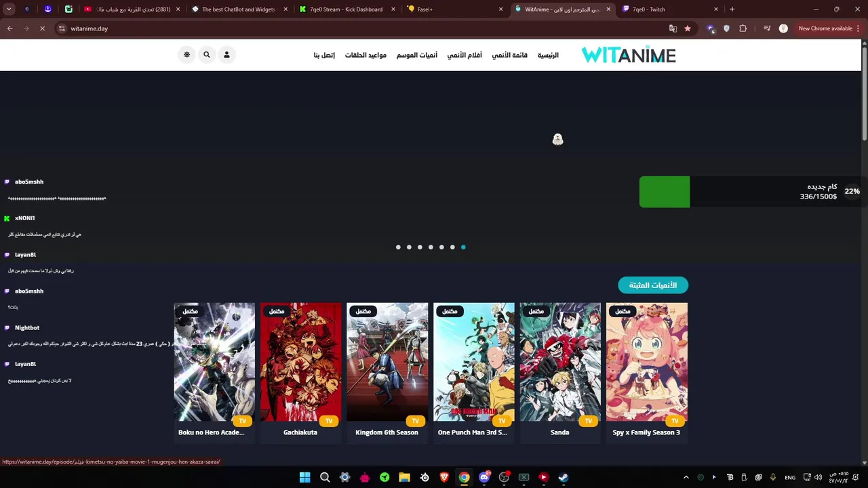This screenshot has width=868, height=488.
Task: Switch to The best ChatBot and Widgets tab
Action: pos(239,9)
